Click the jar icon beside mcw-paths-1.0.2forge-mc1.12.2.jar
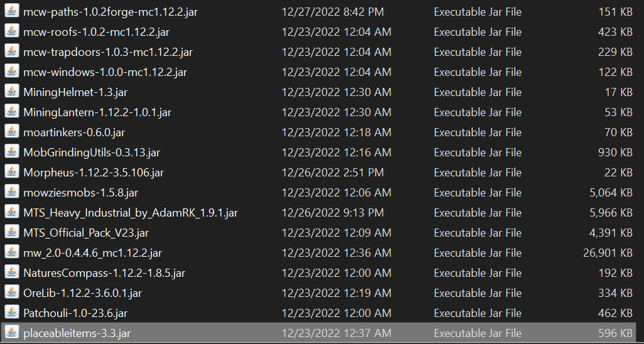644x344 pixels. click(x=12, y=11)
